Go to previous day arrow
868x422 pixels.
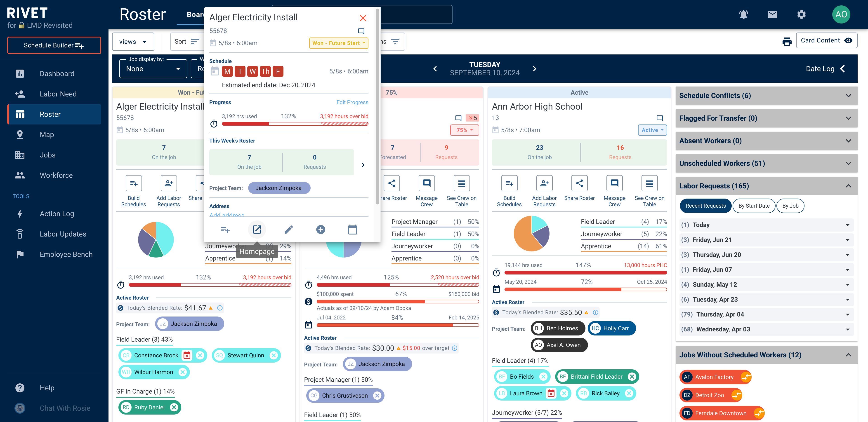pyautogui.click(x=435, y=69)
